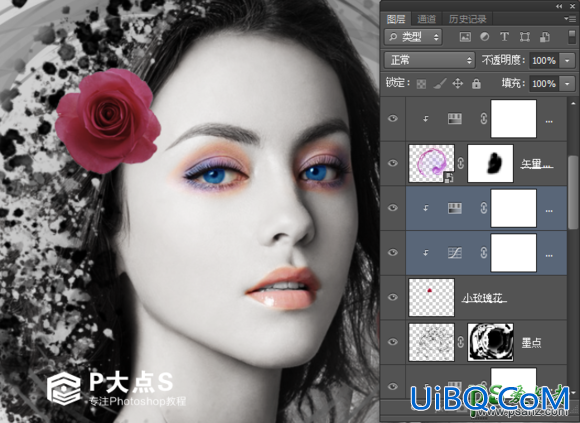Hide the 墨点 layer
Image resolution: width=580 pixels, height=423 pixels.
click(x=393, y=342)
